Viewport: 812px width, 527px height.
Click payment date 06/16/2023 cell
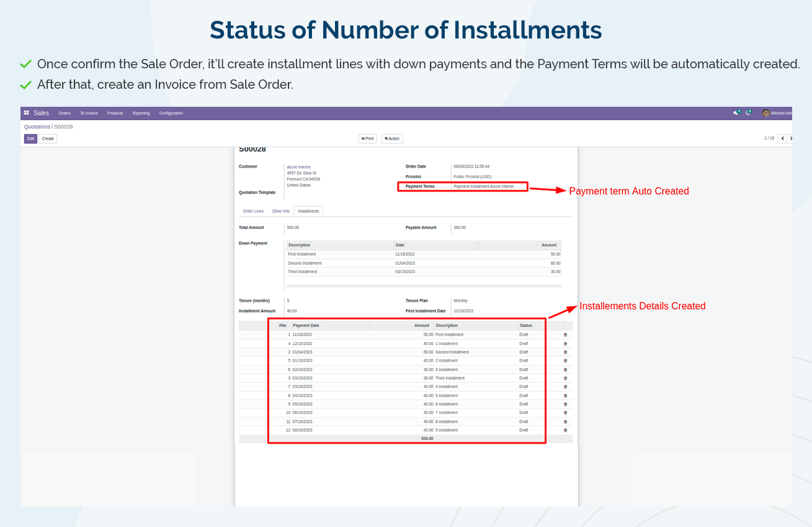pos(303,413)
